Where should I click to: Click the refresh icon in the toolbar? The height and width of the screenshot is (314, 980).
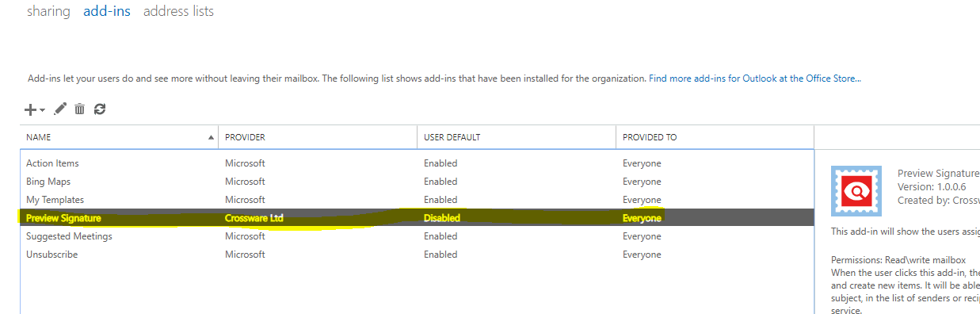pos(99,109)
